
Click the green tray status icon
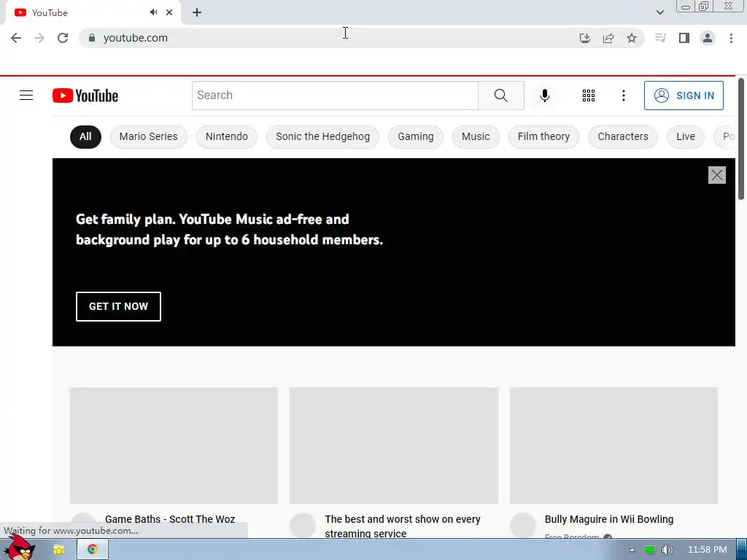click(649, 550)
